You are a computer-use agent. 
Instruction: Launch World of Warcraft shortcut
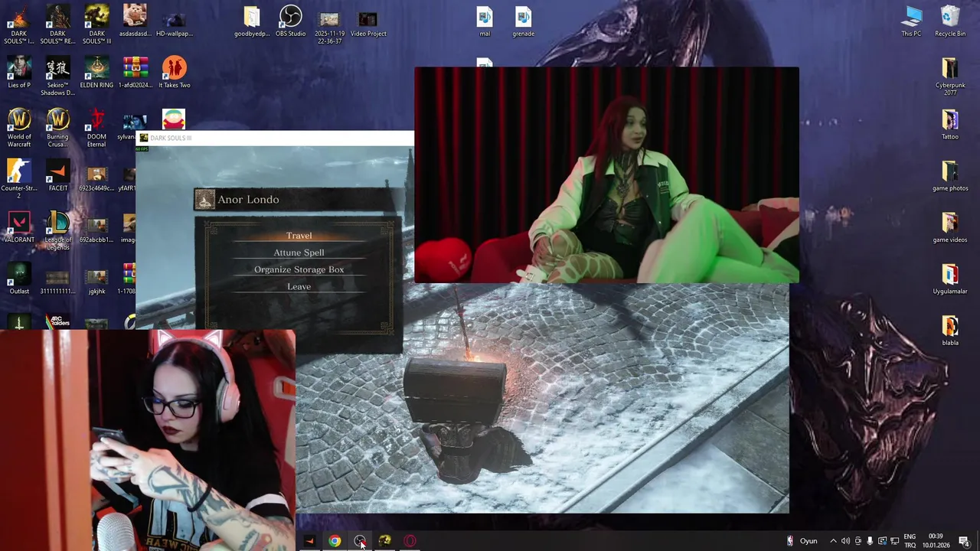coord(19,128)
